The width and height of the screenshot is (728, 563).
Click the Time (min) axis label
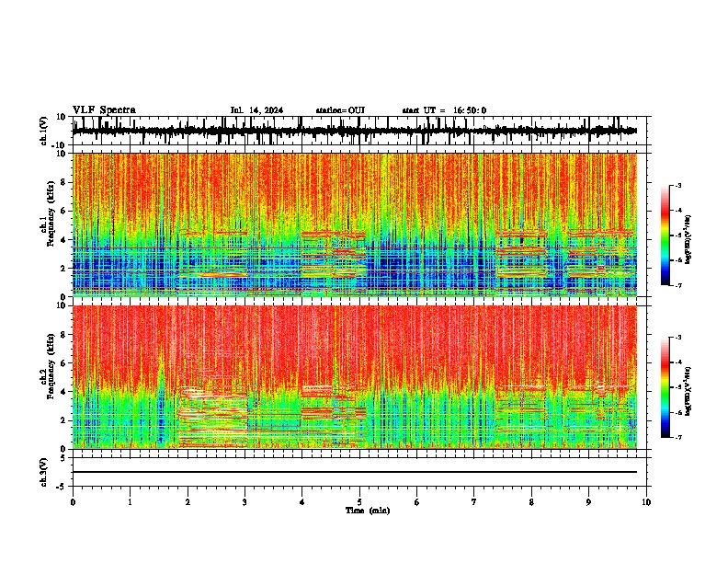[x=368, y=511]
